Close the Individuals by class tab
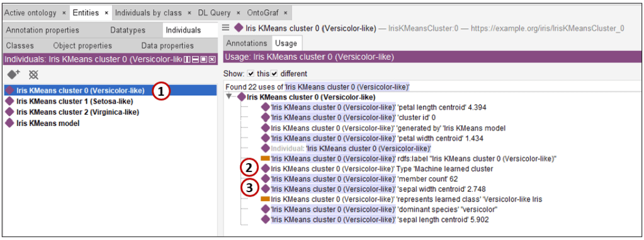Screen dimensions: 644x240 189,13
